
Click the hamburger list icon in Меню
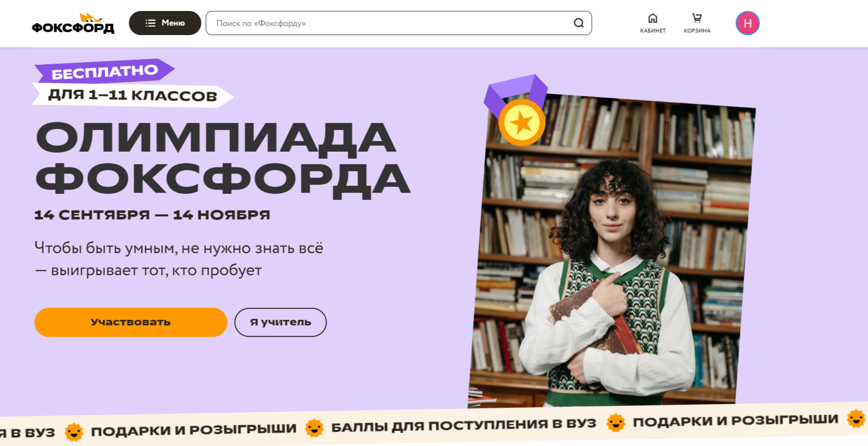click(150, 23)
